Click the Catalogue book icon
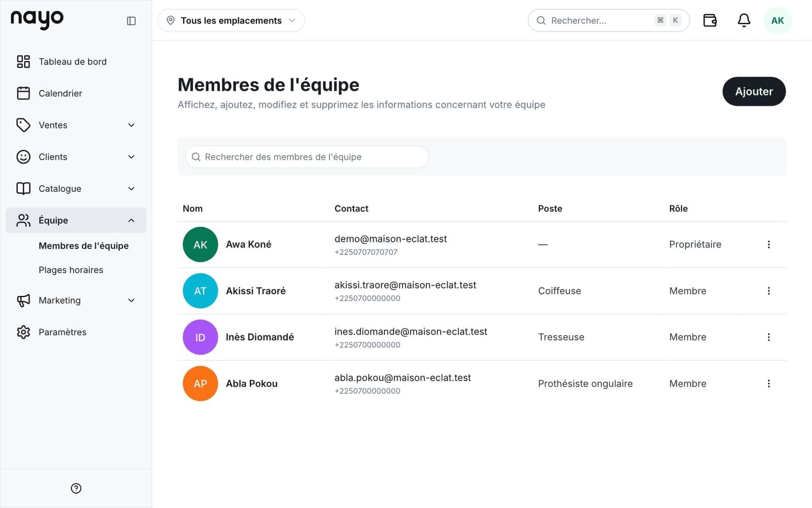Image resolution: width=812 pixels, height=508 pixels. 23,188
